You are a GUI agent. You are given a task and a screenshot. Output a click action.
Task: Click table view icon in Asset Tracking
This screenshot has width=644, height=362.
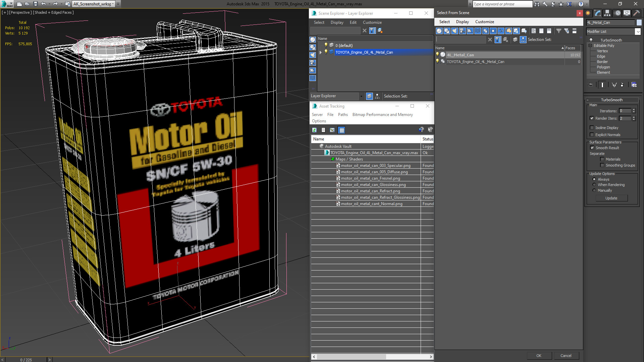(x=341, y=130)
